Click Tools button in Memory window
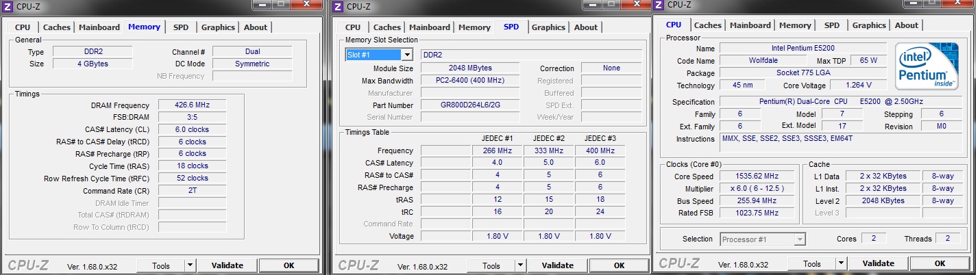This screenshot has width=980, height=275. [161, 265]
